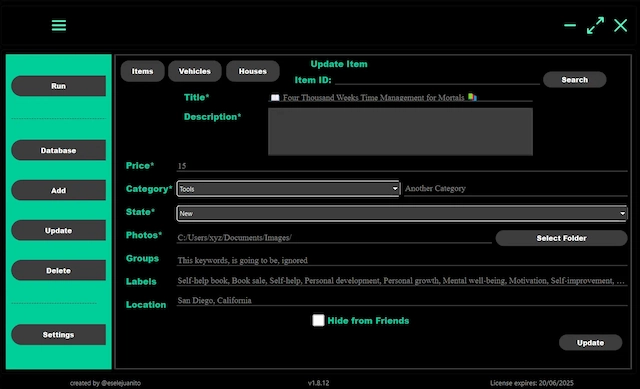
Task: Select the Houses tab
Action: click(x=253, y=71)
